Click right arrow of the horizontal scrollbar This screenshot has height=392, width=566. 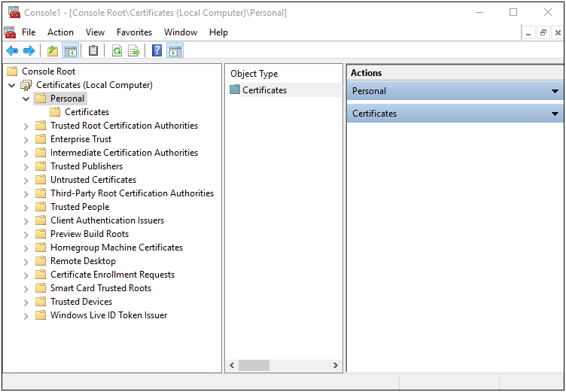[x=336, y=366]
